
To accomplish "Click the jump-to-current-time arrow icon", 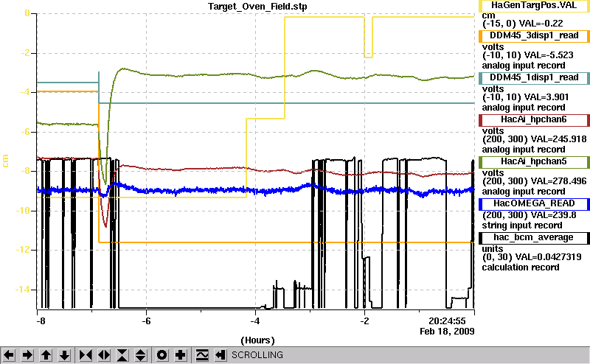I will click(x=221, y=355).
